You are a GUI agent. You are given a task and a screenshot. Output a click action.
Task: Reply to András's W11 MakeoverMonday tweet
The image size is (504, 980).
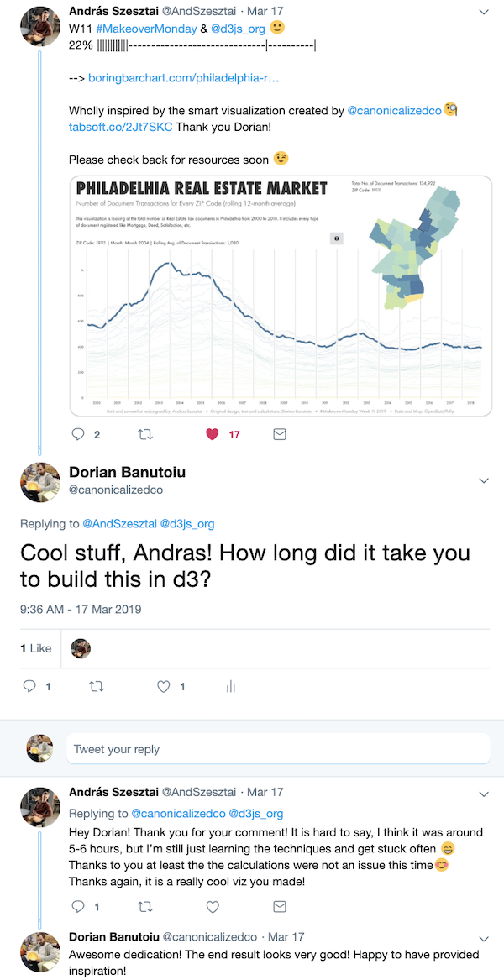78,434
